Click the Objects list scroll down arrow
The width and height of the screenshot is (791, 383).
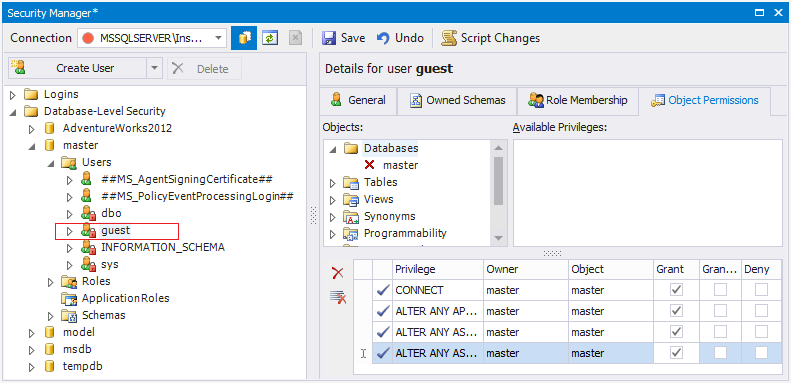(498, 238)
